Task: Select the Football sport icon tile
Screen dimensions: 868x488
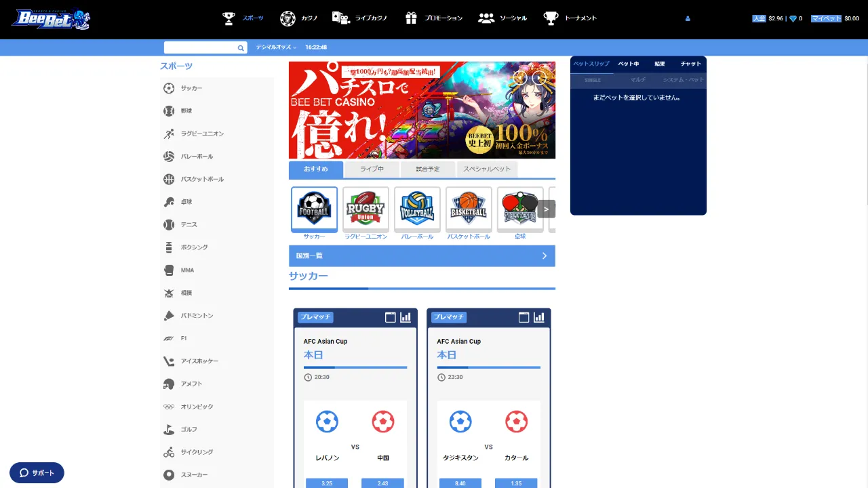Action: [x=314, y=209]
